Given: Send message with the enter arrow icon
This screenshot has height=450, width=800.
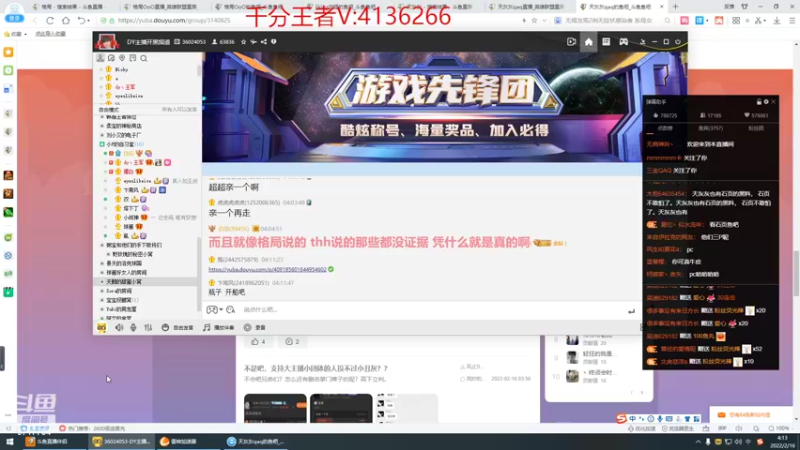Looking at the screenshot, I should click(x=631, y=311).
